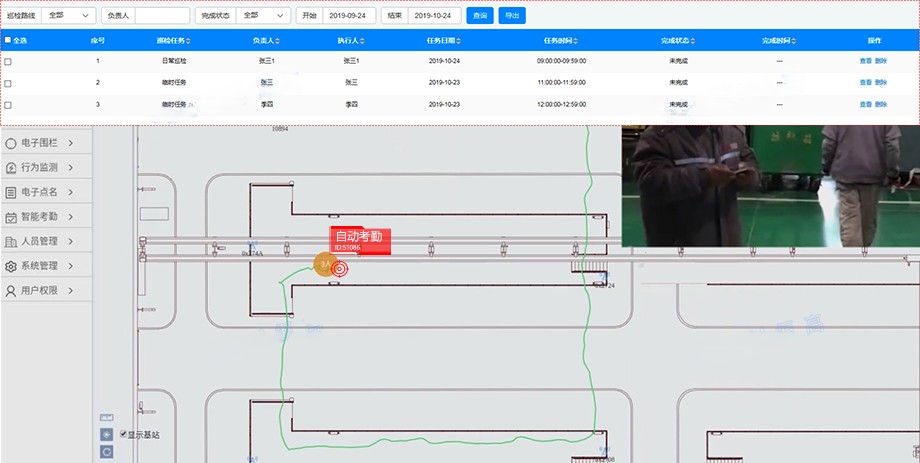920x463 pixels.
Task: Open the 完成状态 dropdown
Action: coord(263,16)
